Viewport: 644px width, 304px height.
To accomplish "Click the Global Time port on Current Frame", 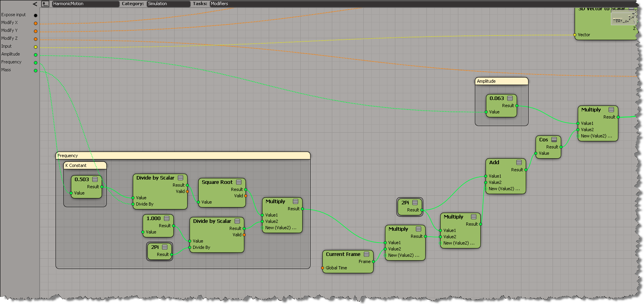I will tap(323, 268).
